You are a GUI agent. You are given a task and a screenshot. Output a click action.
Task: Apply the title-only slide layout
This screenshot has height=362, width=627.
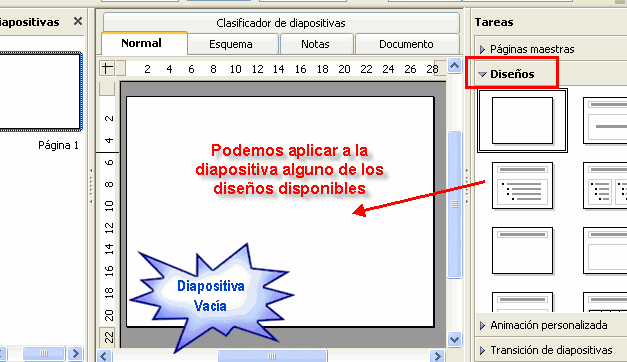click(x=522, y=251)
